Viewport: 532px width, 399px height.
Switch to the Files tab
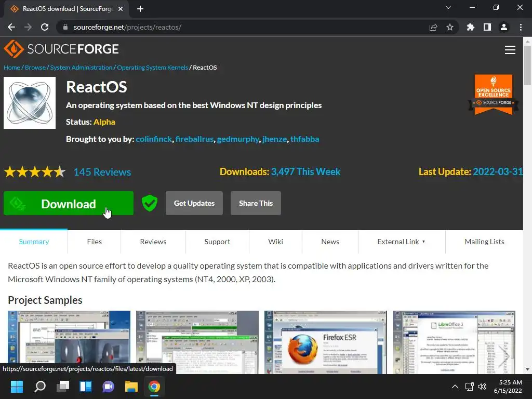pos(95,242)
